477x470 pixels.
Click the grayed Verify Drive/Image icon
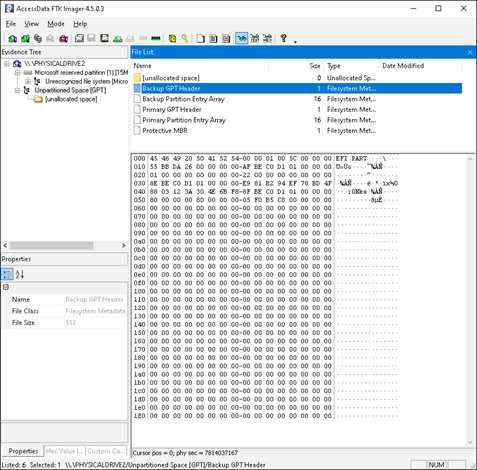coord(143,38)
